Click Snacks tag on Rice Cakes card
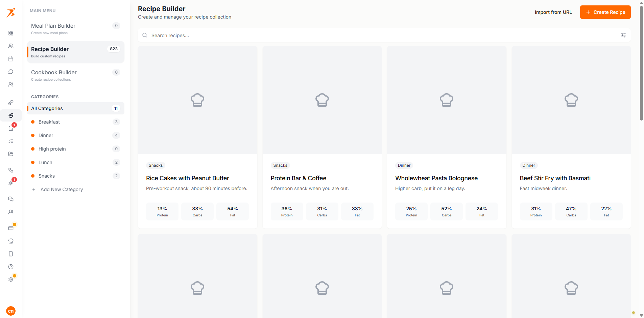644x318 pixels. click(x=156, y=165)
